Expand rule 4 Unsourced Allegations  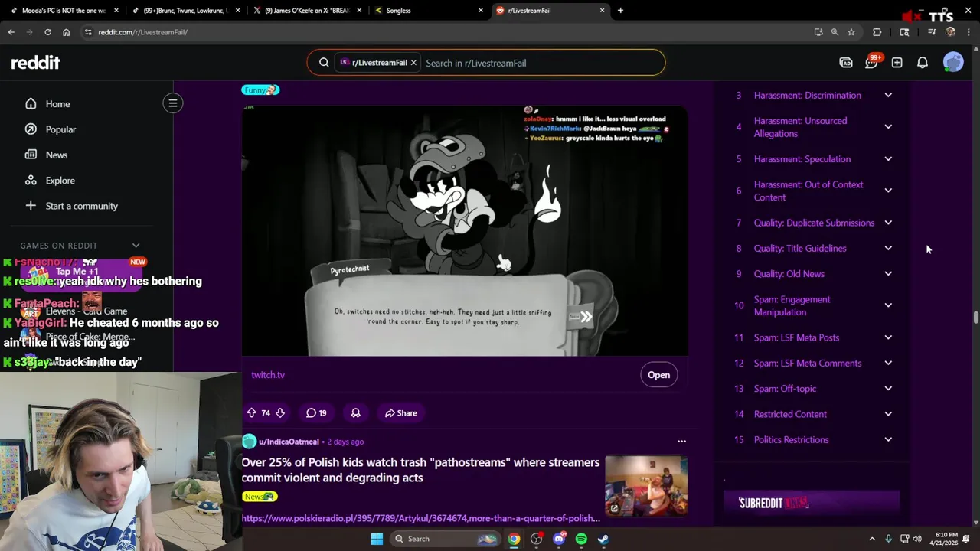pos(888,127)
